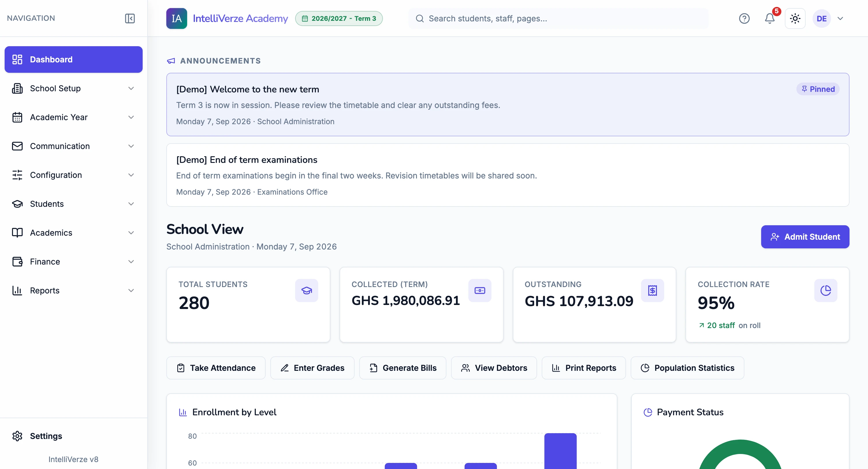Expand the Students chevron
This screenshot has height=469, width=868.
[x=131, y=204]
